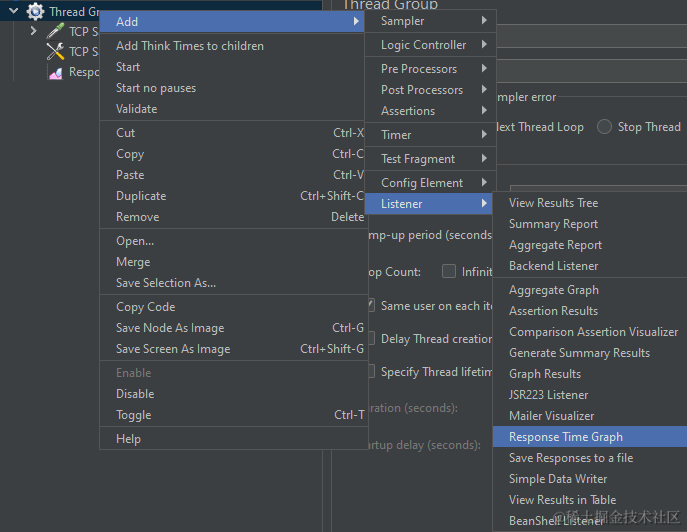Select Disable in the context menu
The image size is (687, 532).
(234, 394)
